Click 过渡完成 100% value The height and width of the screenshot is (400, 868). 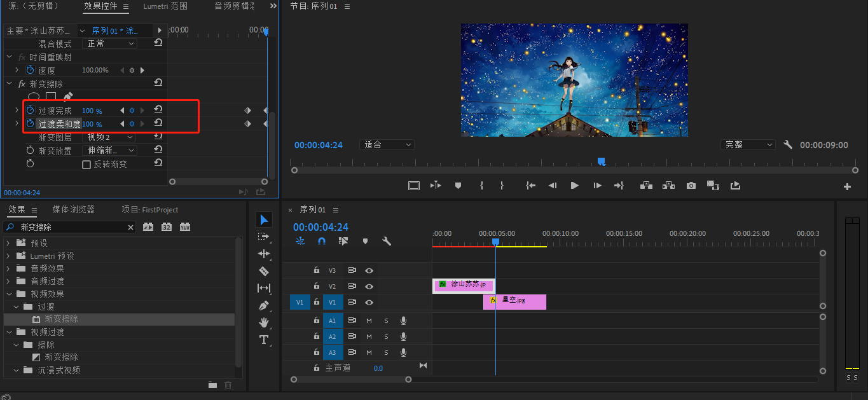click(x=92, y=111)
